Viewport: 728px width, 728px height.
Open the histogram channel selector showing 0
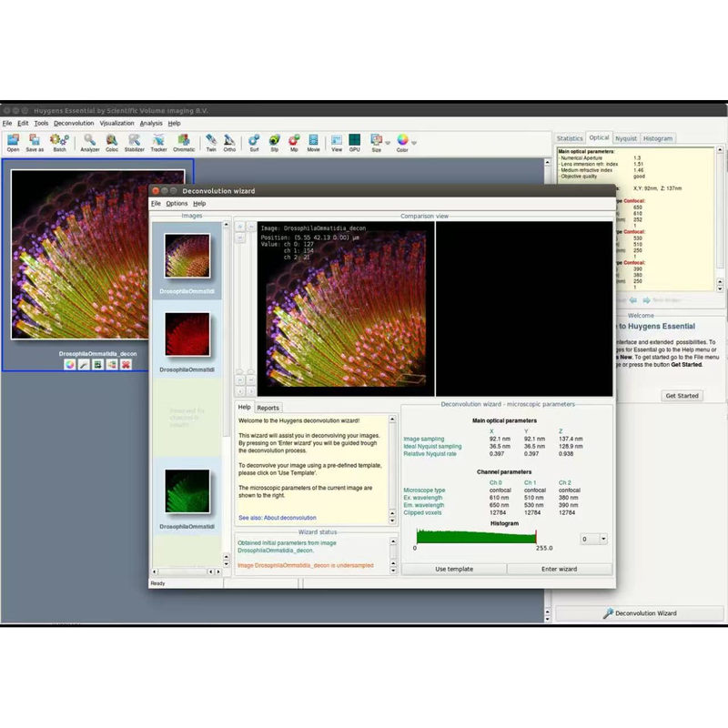pos(594,539)
